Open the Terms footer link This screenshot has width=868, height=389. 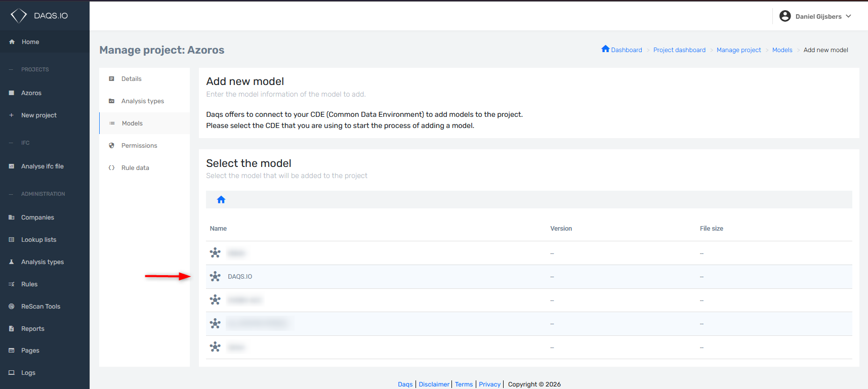tap(464, 384)
